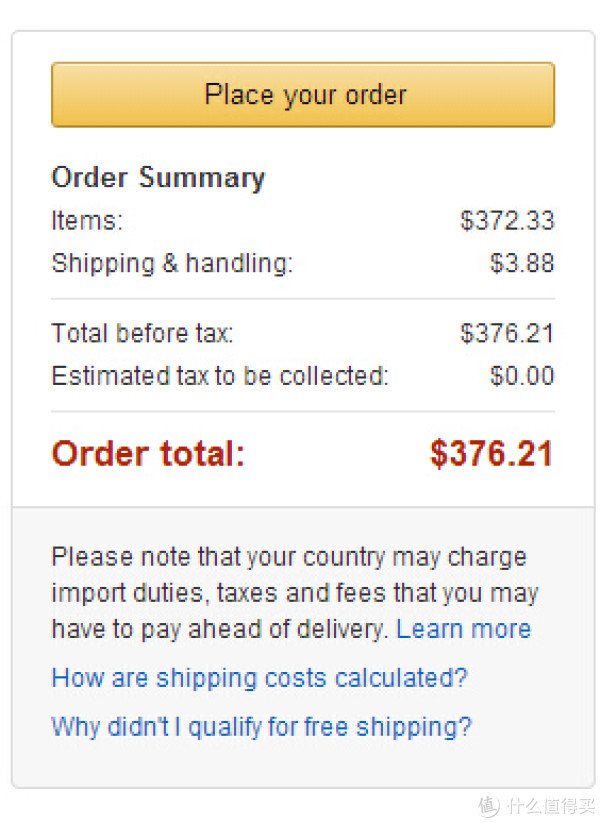Viewport: 600px width, 823px height.
Task: Select the Order Summary heading
Action: coord(158,177)
